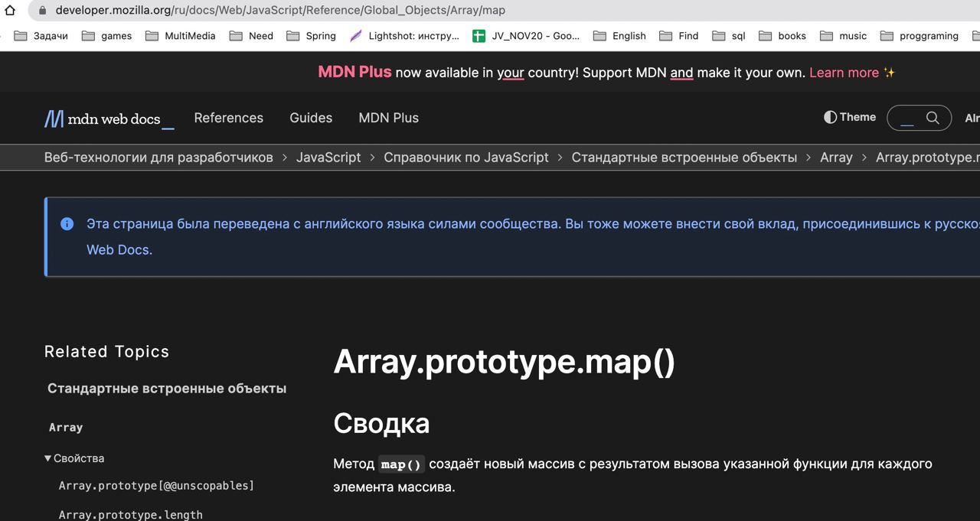Image resolution: width=980 pixels, height=521 pixels.
Task: Toggle the Theme switcher
Action: [850, 117]
